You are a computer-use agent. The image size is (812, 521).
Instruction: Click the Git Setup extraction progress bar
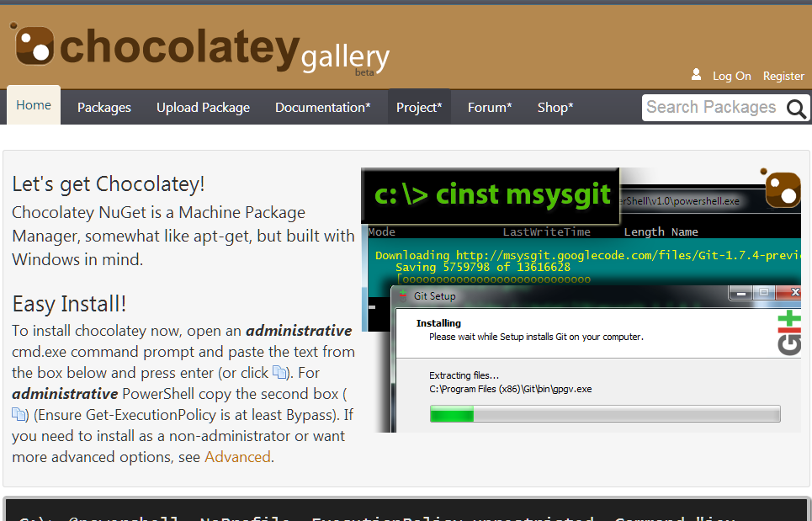(x=605, y=413)
